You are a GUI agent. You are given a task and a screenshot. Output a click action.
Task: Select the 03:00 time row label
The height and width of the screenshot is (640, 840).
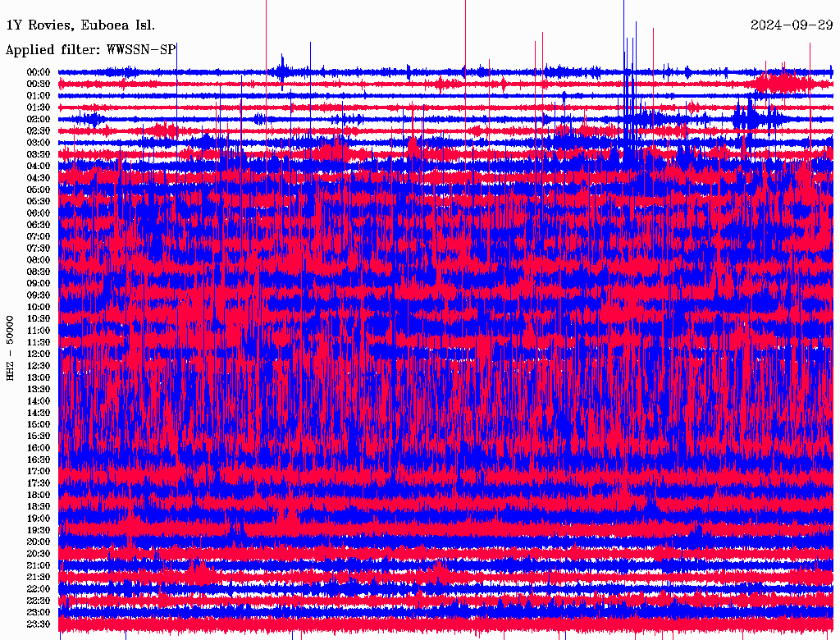[39, 143]
